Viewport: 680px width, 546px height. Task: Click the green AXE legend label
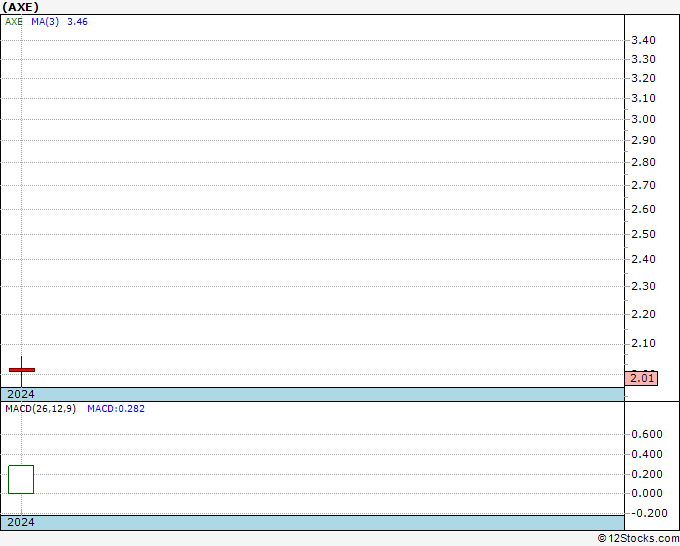coord(13,22)
